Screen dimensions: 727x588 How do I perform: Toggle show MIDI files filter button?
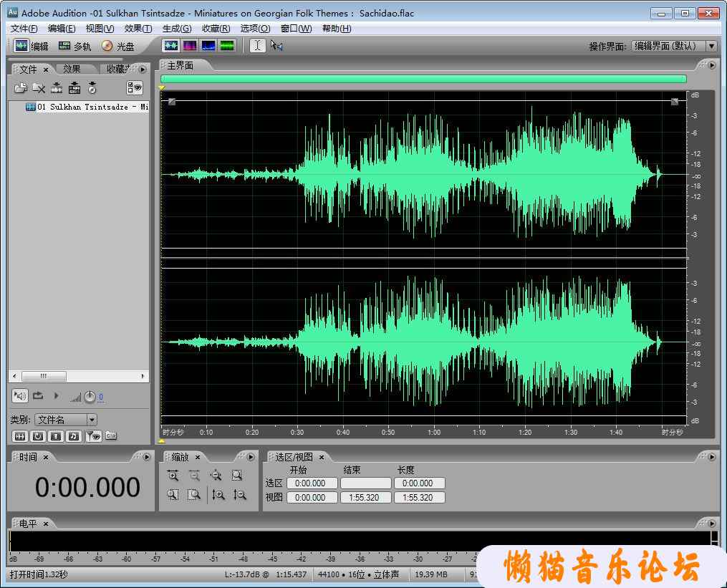74,436
